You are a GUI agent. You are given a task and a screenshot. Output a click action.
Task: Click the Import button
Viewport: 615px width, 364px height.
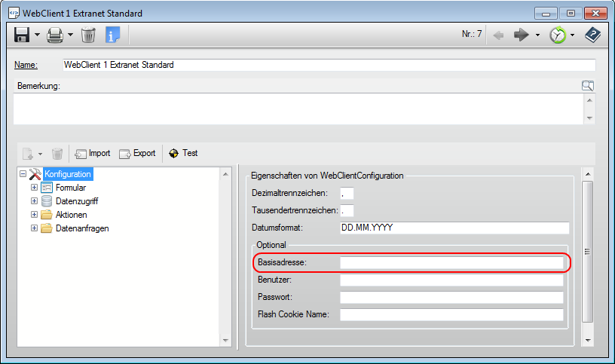(92, 153)
